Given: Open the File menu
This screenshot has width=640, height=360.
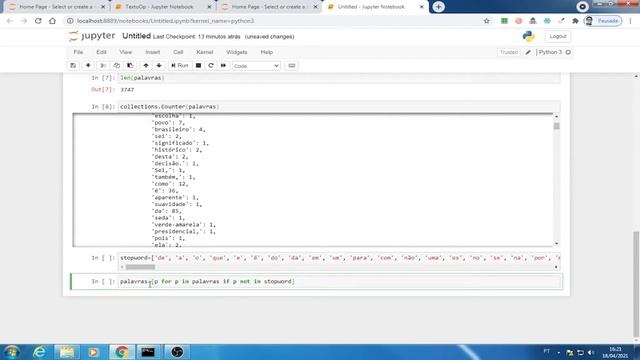Looking at the screenshot, I should [78, 52].
